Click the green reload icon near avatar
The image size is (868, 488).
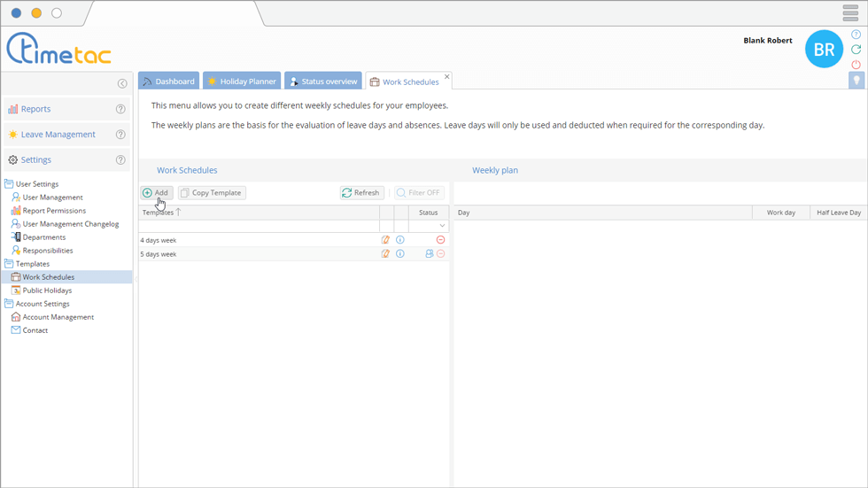coord(856,50)
